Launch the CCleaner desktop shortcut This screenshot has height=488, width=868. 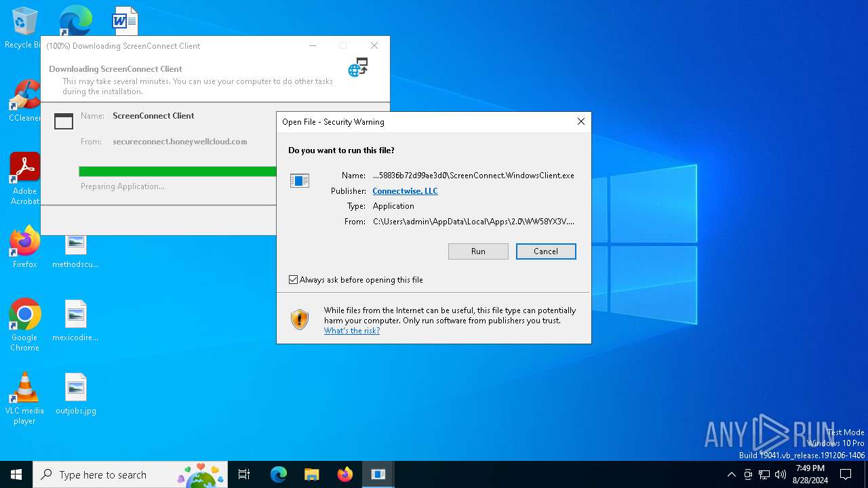click(24, 100)
